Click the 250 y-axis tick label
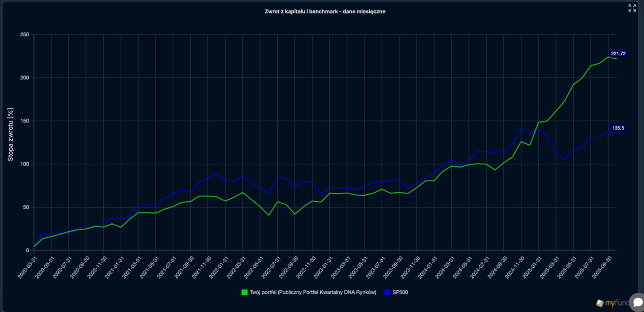 [25, 35]
